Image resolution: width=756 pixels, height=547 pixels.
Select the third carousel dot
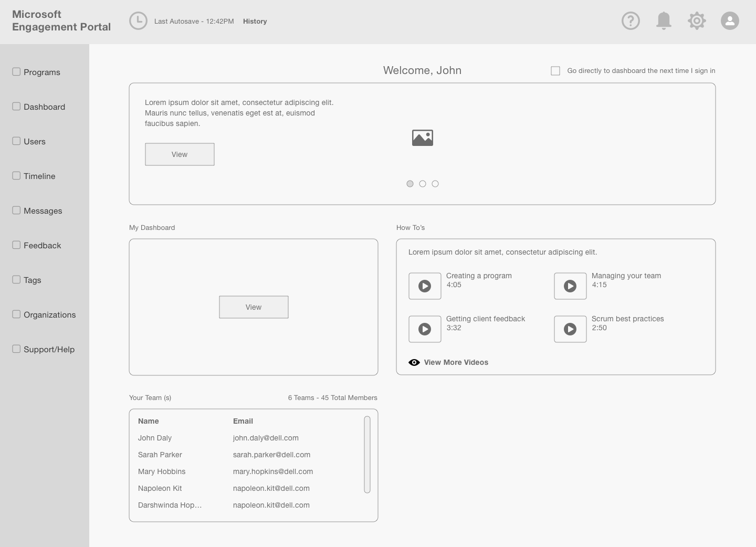[435, 184]
